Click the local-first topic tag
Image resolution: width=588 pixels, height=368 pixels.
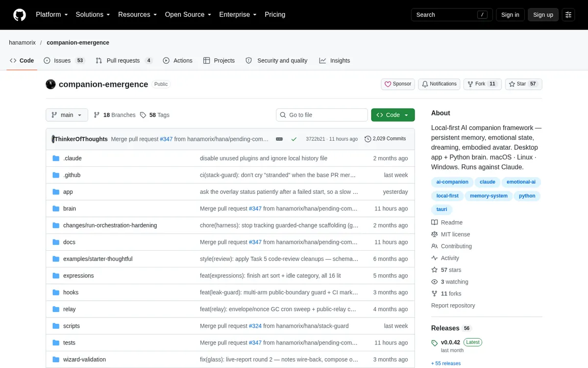point(447,196)
